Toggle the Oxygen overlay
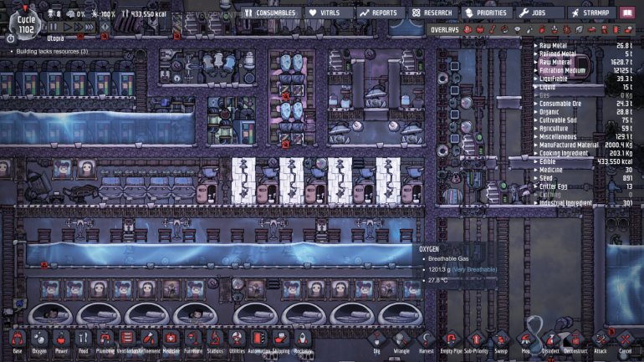Viewport: 644px width, 362px height. click(x=468, y=29)
